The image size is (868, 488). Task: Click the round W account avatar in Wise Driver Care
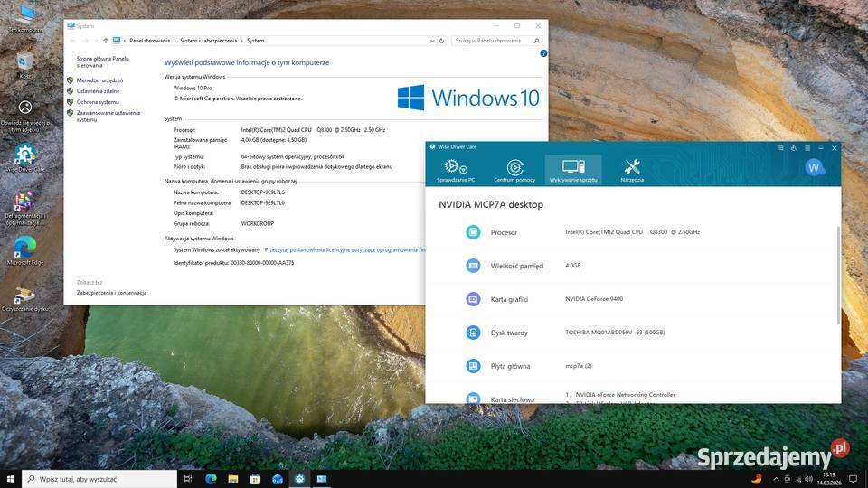[x=813, y=168]
